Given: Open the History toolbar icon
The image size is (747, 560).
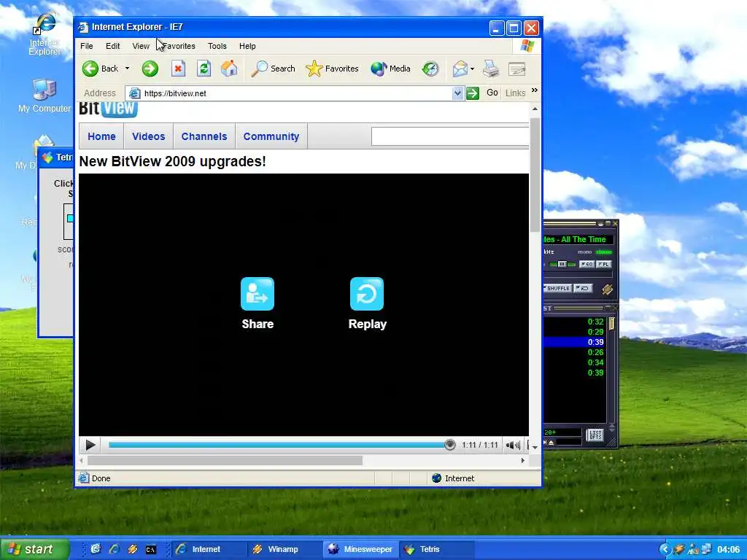Looking at the screenshot, I should [x=430, y=69].
